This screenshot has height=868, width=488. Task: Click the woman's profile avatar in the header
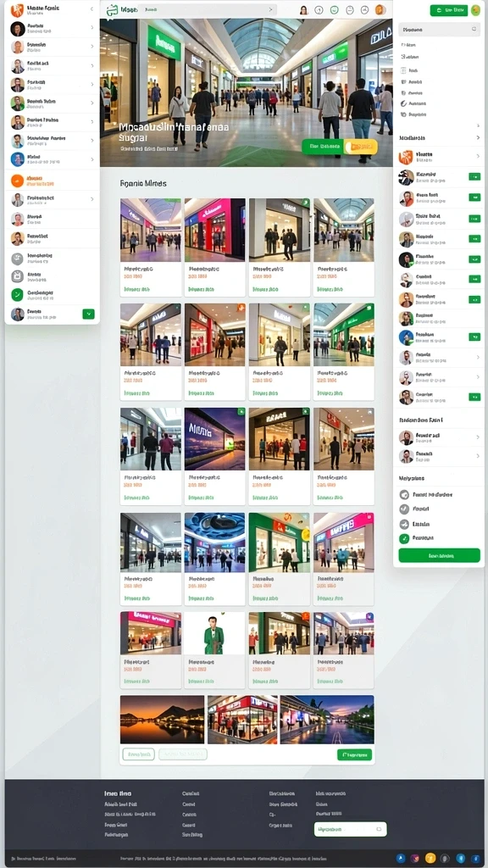pyautogui.click(x=303, y=10)
